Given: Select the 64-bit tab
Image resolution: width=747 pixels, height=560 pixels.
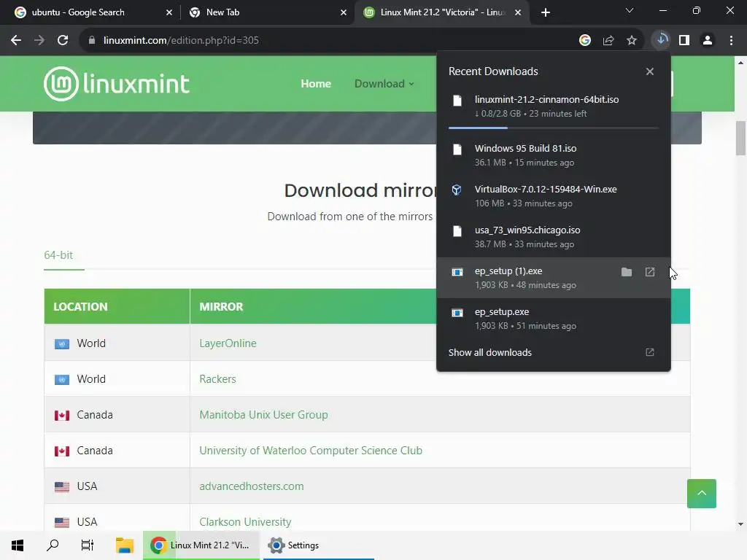Looking at the screenshot, I should click(x=58, y=255).
